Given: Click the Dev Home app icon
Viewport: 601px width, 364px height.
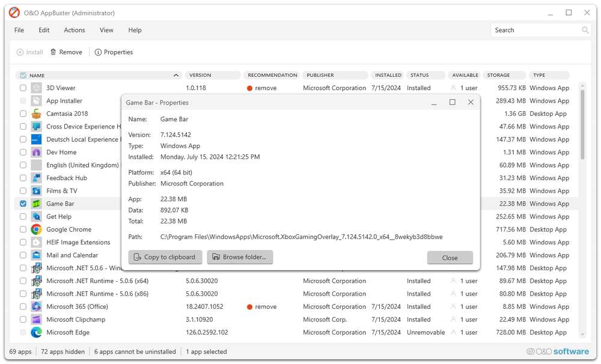Looking at the screenshot, I should (36, 152).
